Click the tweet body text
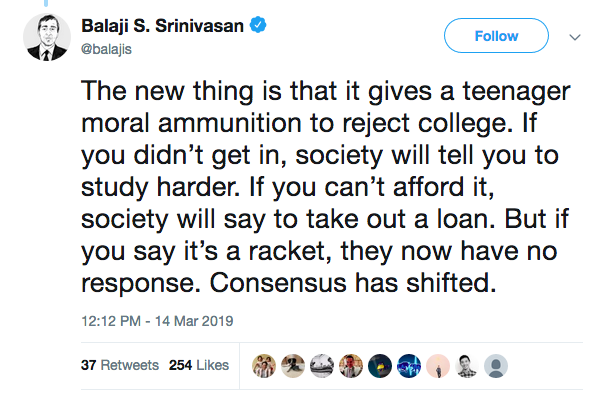Image resolution: width=604 pixels, height=394 pixels. 325,187
